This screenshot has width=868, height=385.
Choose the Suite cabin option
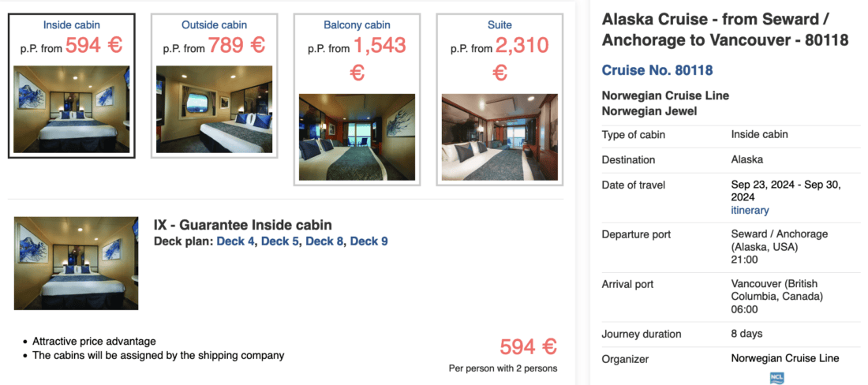499,25
